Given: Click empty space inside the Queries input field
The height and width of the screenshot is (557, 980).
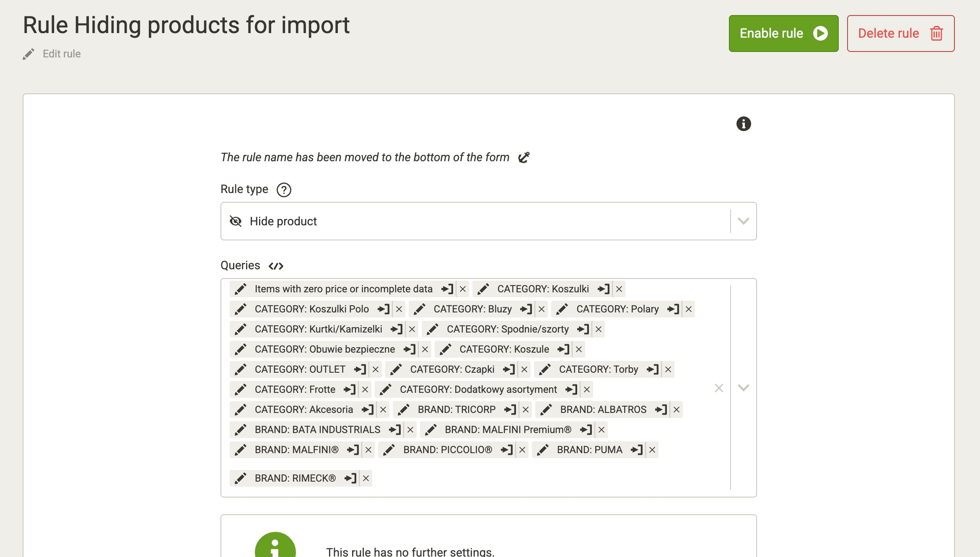Looking at the screenshot, I should tap(545, 478).
